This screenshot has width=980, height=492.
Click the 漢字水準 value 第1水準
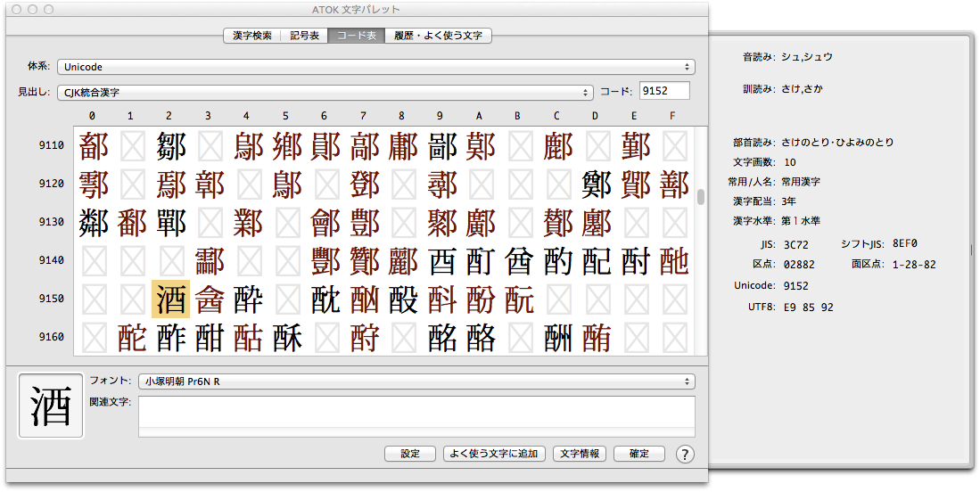(x=801, y=221)
